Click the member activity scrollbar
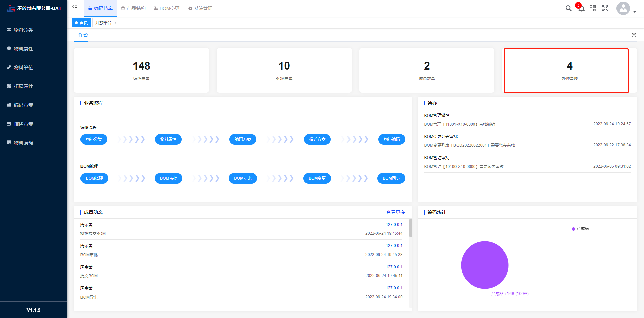 (x=411, y=228)
